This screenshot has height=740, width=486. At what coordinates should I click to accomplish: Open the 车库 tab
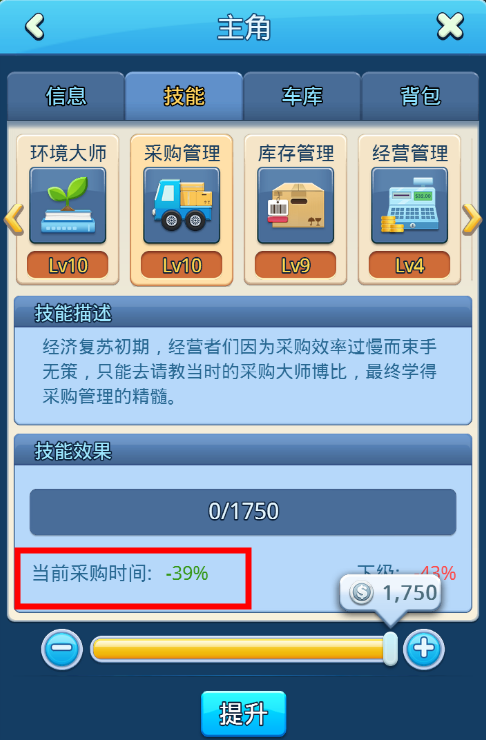[302, 96]
